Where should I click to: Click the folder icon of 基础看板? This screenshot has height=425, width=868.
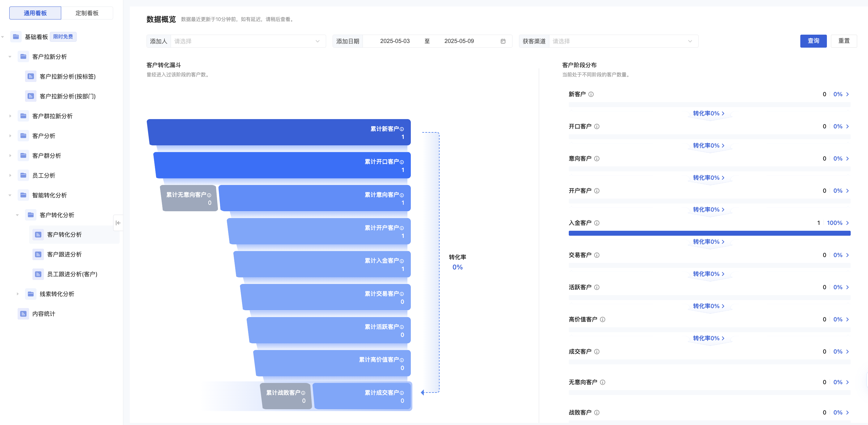16,37
